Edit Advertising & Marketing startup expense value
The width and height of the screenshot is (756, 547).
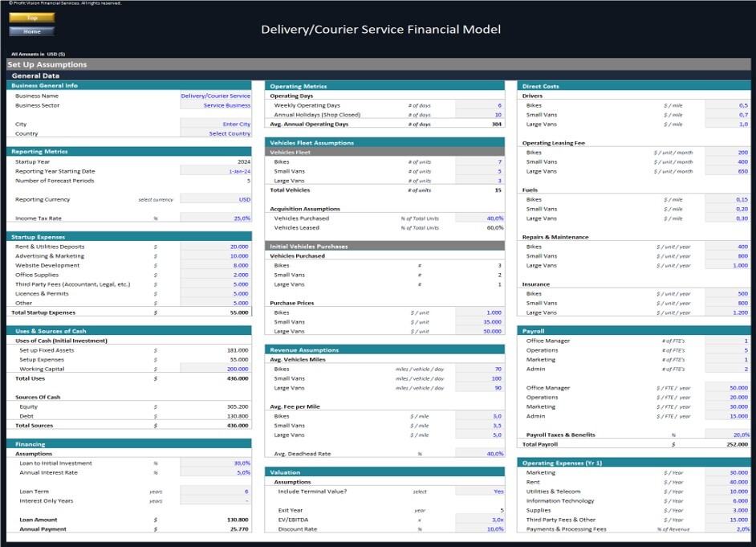pyautogui.click(x=216, y=255)
